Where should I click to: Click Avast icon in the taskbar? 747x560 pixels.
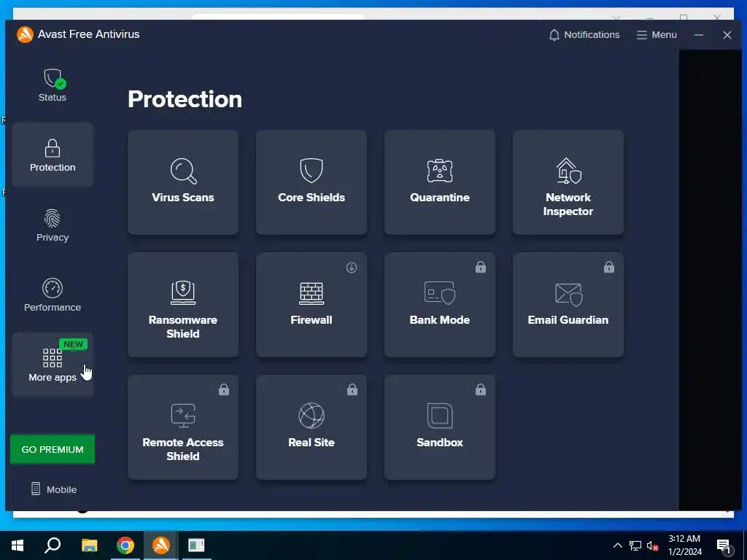point(161,545)
